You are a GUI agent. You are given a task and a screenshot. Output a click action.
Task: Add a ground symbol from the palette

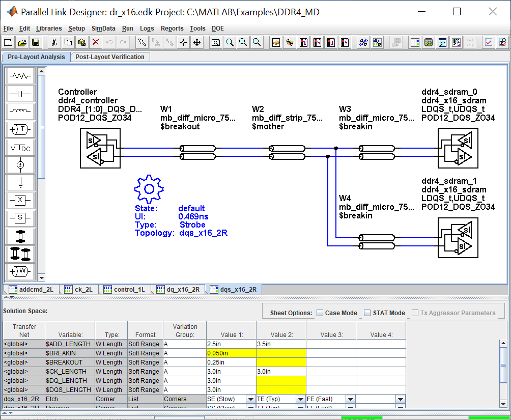[x=20, y=182]
